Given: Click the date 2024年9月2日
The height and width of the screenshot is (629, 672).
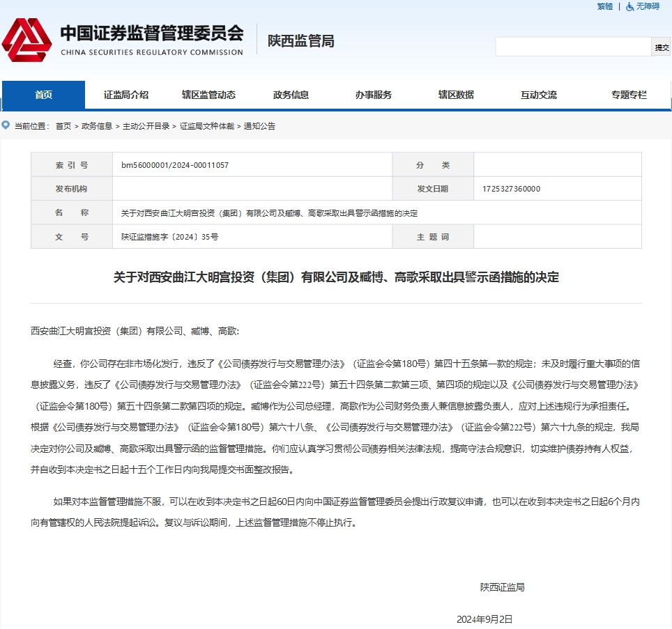Looking at the screenshot, I should tap(484, 619).
